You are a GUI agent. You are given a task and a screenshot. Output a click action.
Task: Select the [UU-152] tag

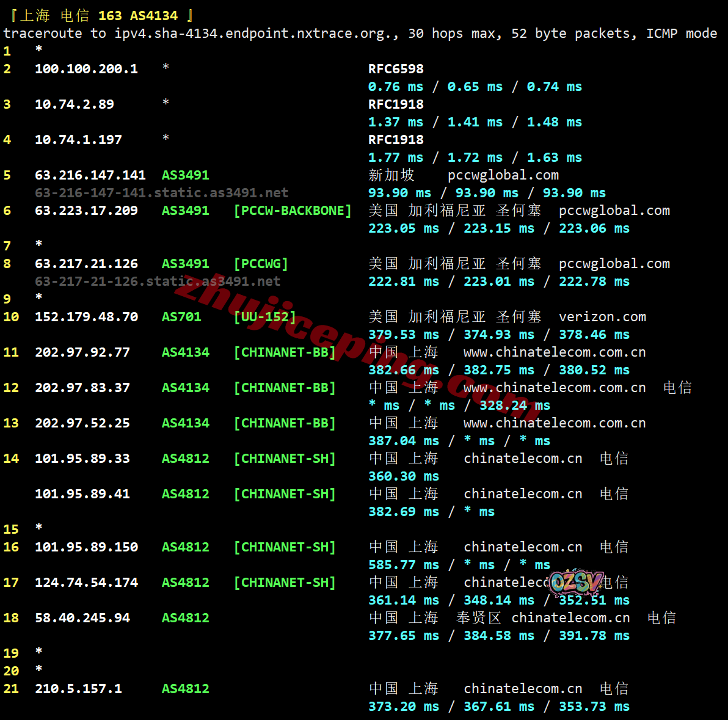(265, 317)
